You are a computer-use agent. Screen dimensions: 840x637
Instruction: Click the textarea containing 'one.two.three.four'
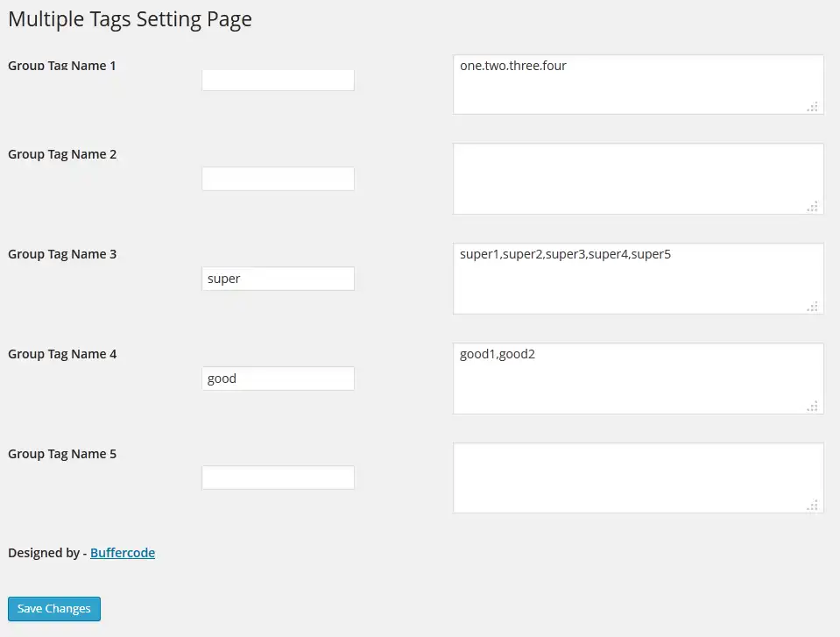[x=638, y=85]
